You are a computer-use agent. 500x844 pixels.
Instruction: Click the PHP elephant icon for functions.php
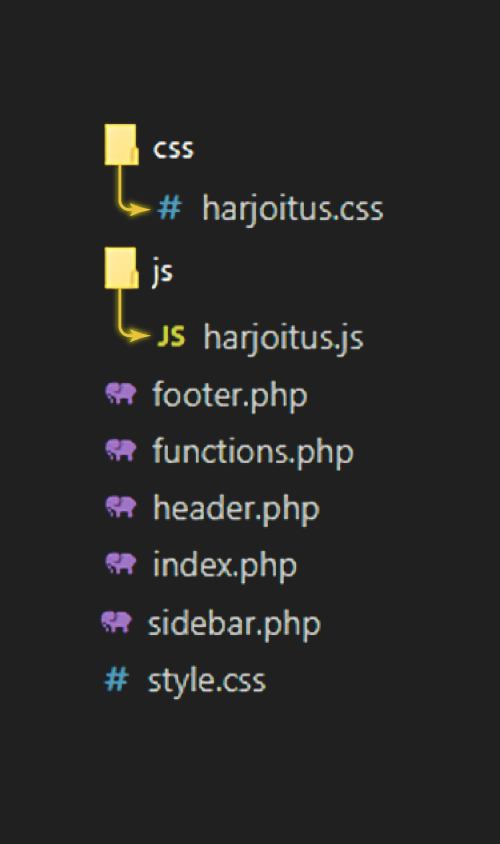[121, 450]
